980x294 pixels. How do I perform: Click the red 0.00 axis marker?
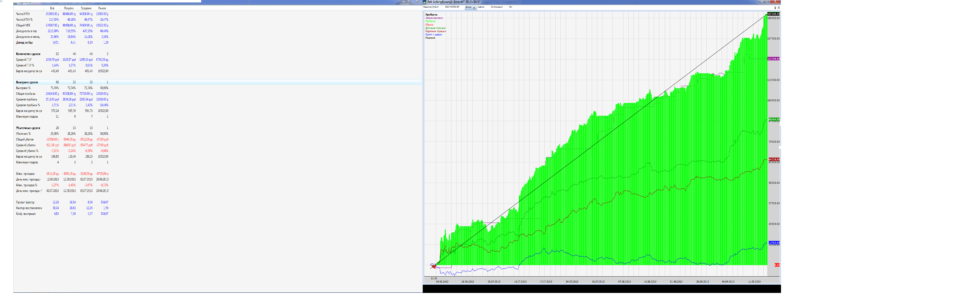777,265
